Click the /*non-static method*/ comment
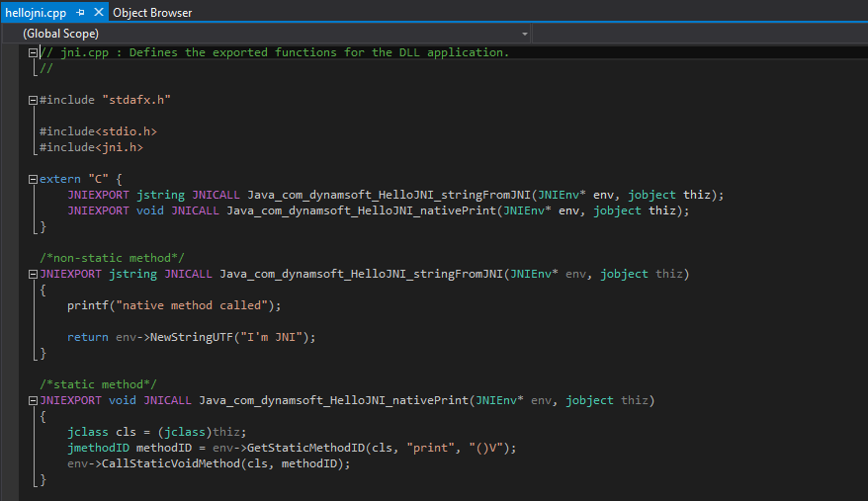Viewport: 868px width, 501px height. 112,258
